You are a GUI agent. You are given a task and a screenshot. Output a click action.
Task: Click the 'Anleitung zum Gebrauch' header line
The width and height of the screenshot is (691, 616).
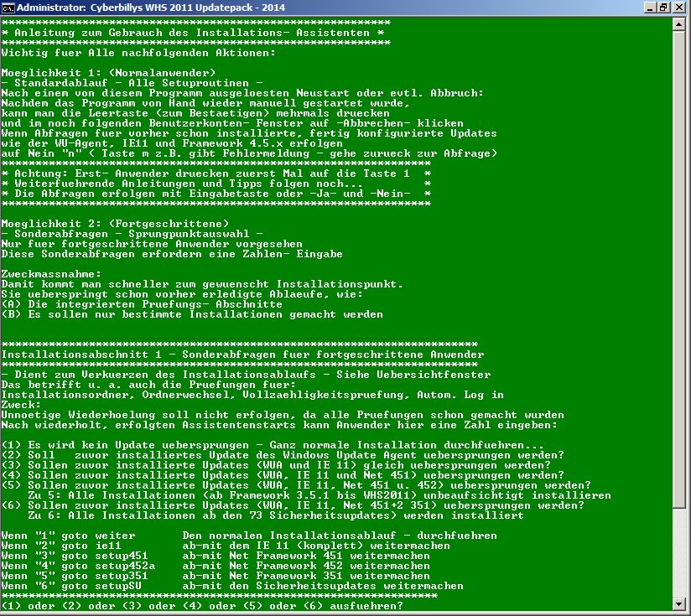(195, 33)
